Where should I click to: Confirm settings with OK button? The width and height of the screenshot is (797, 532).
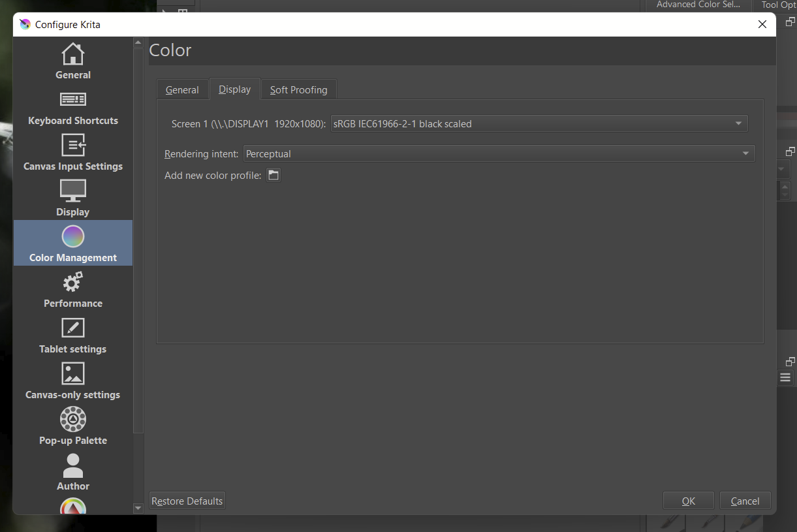[x=689, y=501]
